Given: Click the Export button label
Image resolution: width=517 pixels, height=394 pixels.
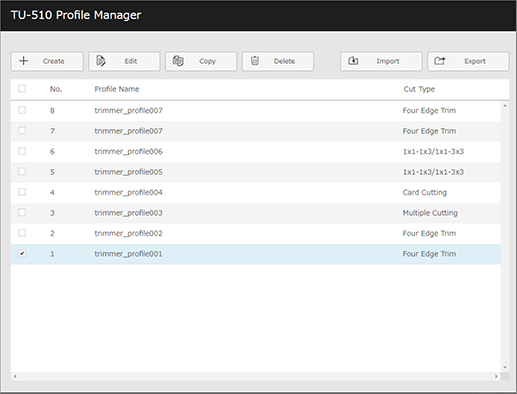Looking at the screenshot, I should (x=475, y=61).
